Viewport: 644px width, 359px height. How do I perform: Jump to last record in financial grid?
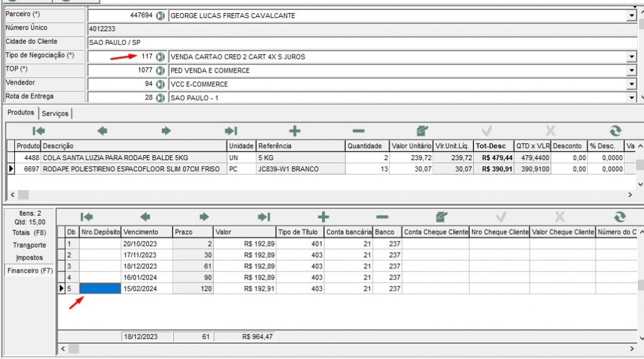[264, 216]
